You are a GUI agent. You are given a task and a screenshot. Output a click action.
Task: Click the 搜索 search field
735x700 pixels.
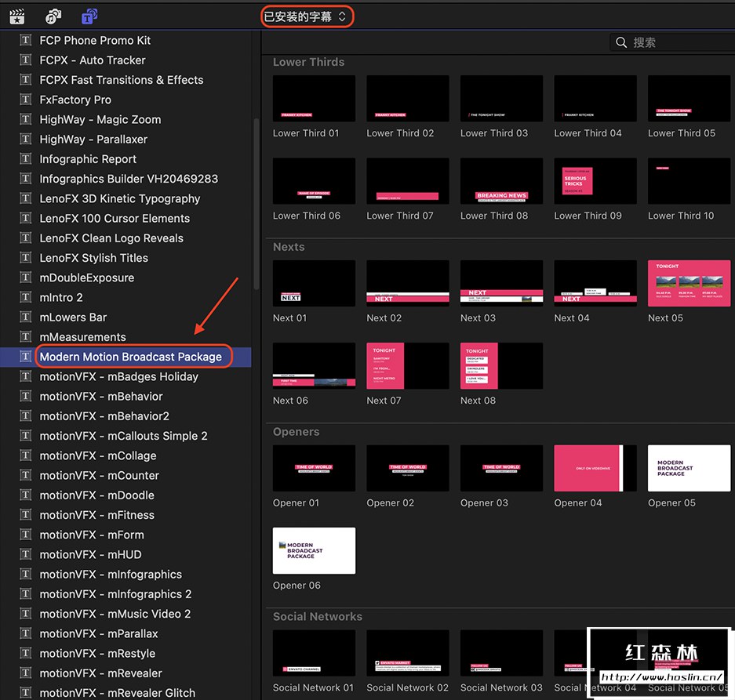(672, 42)
